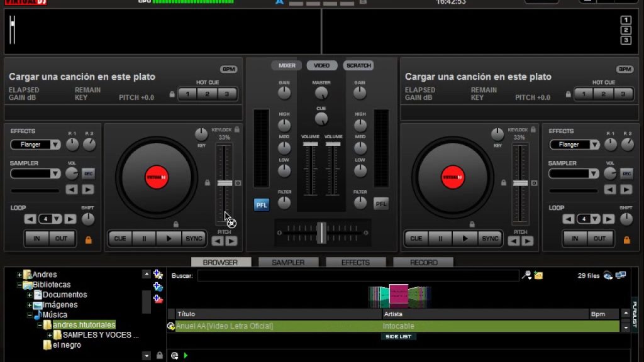Click the crossfader handle

coord(321,233)
